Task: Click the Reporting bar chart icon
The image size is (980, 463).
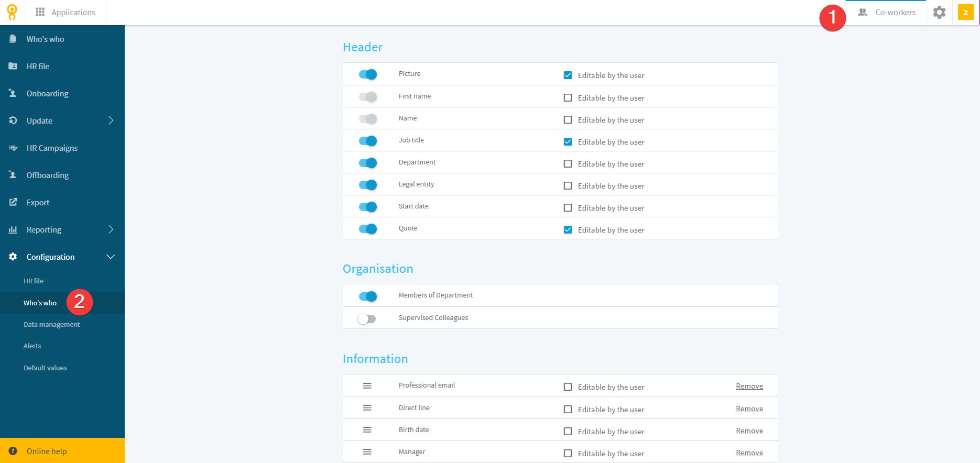Action: (x=13, y=229)
